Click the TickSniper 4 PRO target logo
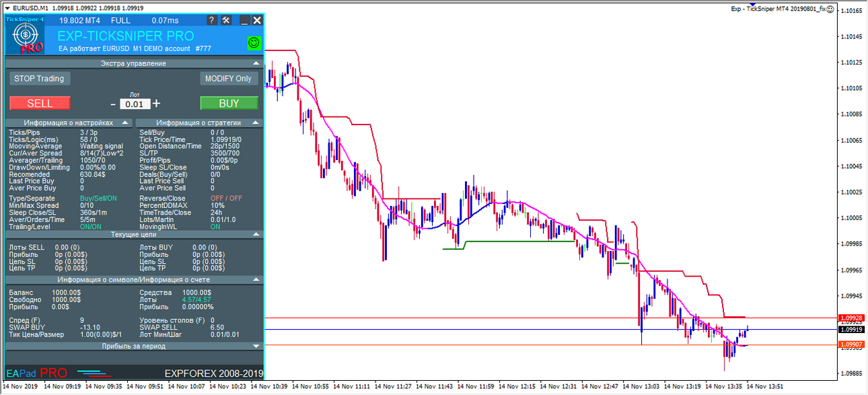Image resolution: width=868 pixels, height=395 pixels. click(25, 35)
